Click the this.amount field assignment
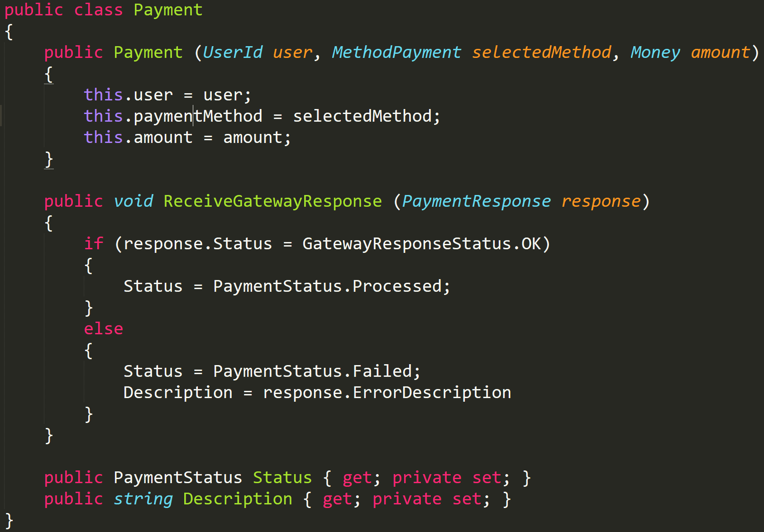The height and width of the screenshot is (532, 764). pos(162,138)
